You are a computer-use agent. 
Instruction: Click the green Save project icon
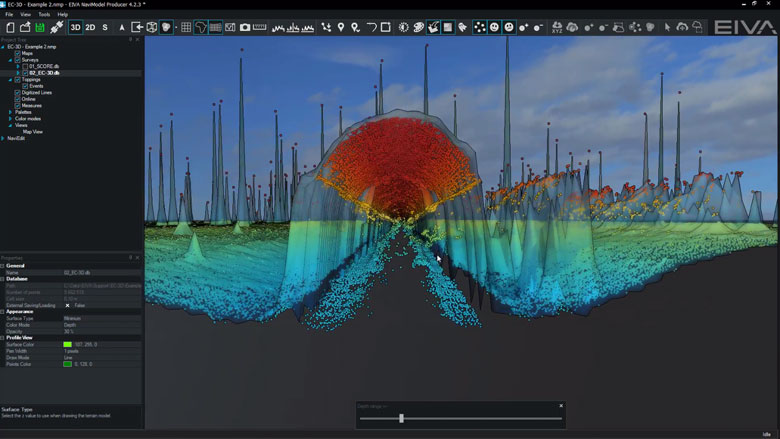point(39,27)
